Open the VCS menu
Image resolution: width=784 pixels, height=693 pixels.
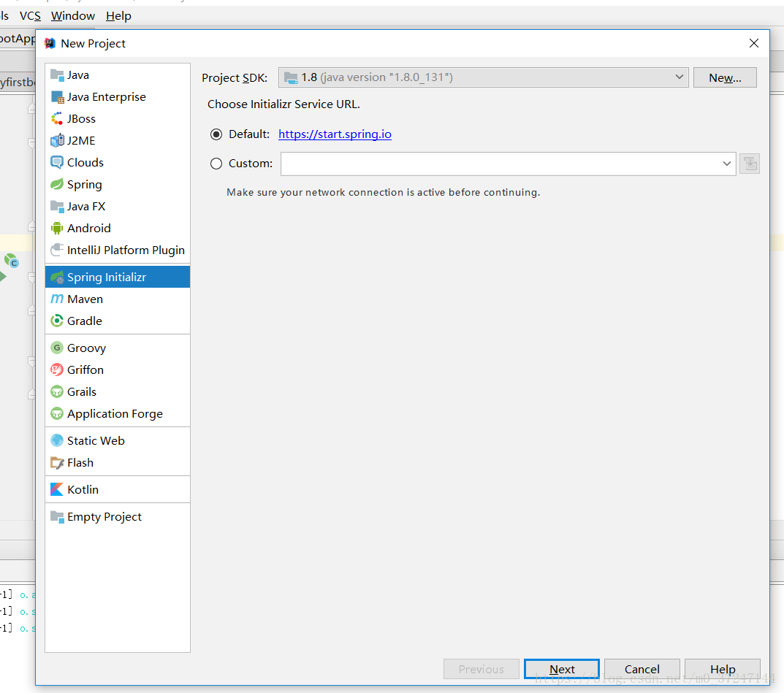tap(30, 16)
